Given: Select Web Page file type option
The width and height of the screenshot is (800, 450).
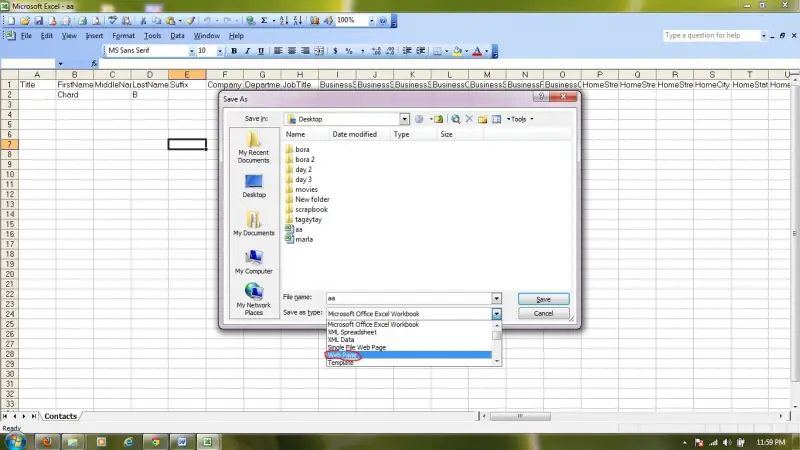Looking at the screenshot, I should click(x=409, y=355).
